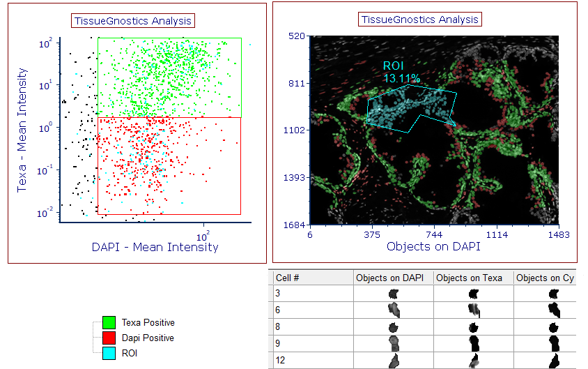This screenshot has height=369, width=588.
Task: Select the DAPI thumbnail for cell 3
Action: [x=395, y=294]
